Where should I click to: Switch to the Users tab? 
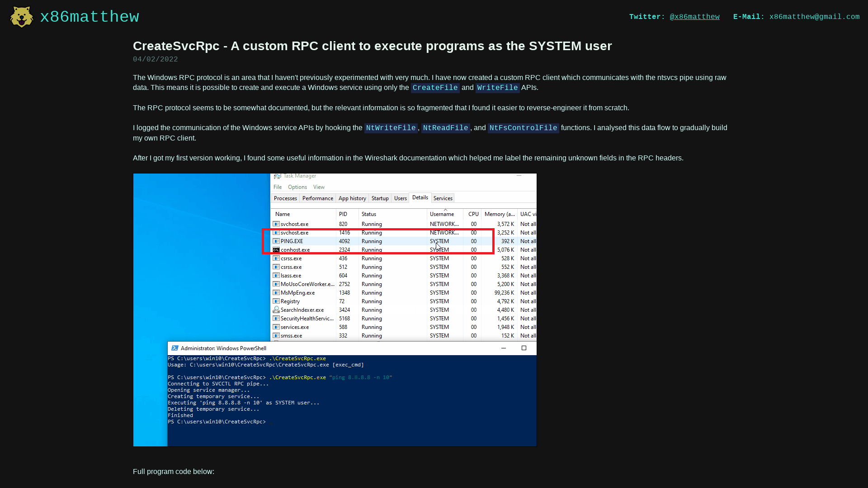(400, 198)
